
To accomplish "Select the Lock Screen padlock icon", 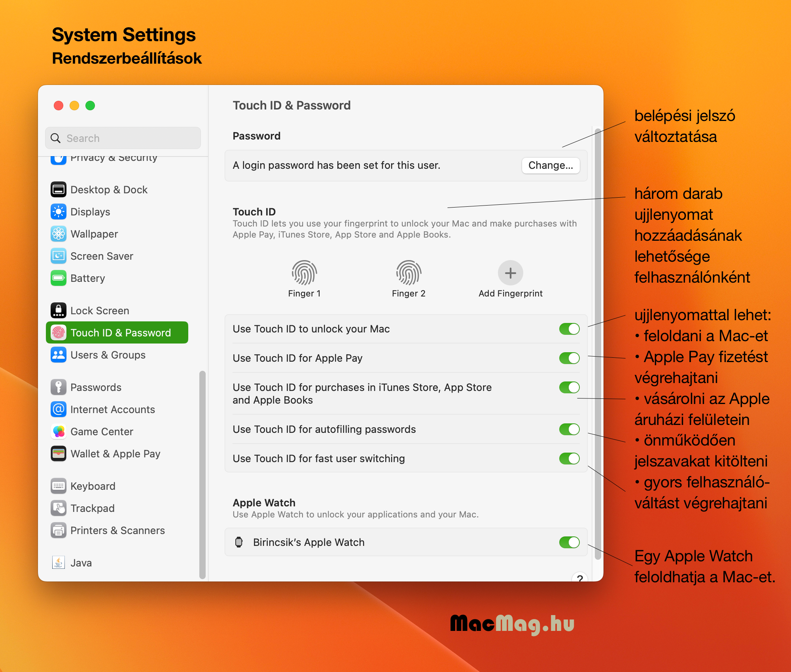I will click(x=59, y=311).
